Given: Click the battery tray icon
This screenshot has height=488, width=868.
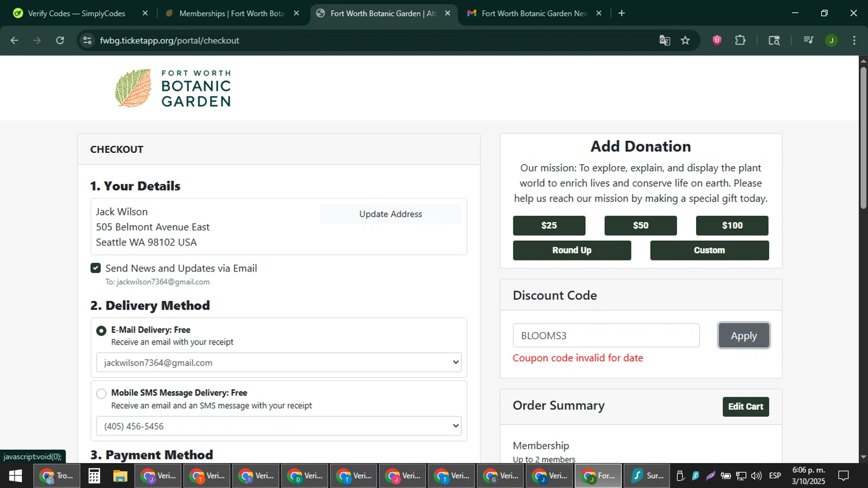Looking at the screenshot, I should pos(726,476).
